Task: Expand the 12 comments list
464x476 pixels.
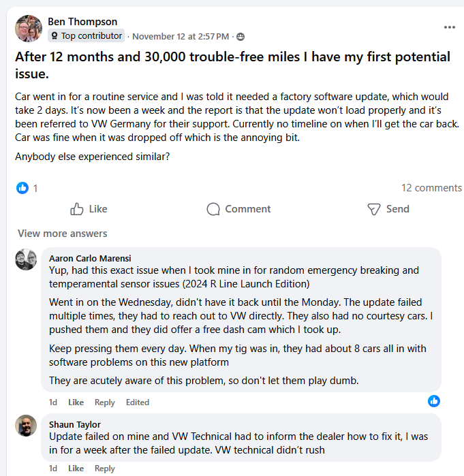Action: pyautogui.click(x=431, y=188)
